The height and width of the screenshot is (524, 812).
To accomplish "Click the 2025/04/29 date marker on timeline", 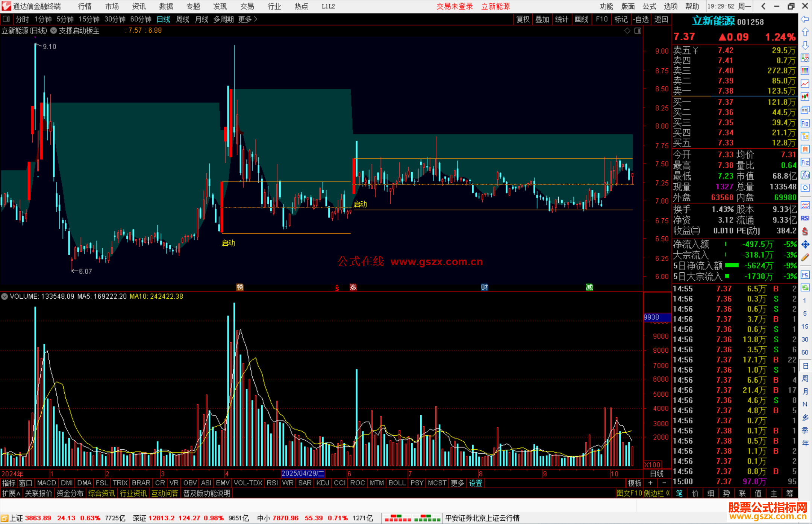I will (x=303, y=474).
